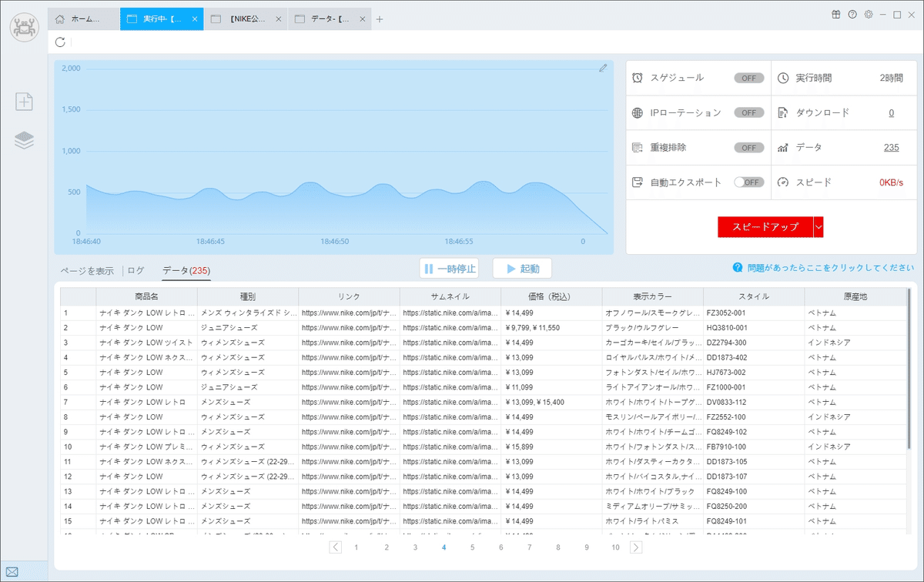Click the 種別 column header
The height and width of the screenshot is (582, 924).
[248, 296]
